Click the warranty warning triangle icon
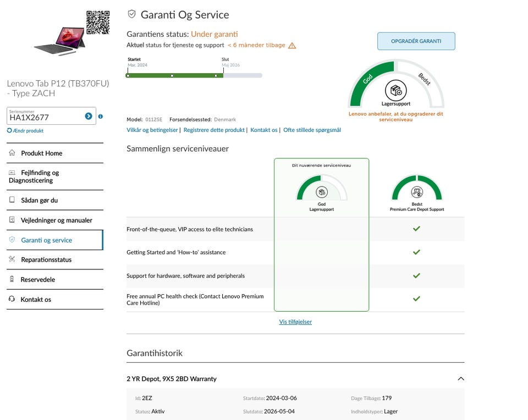This screenshot has height=420, width=528. [292, 45]
